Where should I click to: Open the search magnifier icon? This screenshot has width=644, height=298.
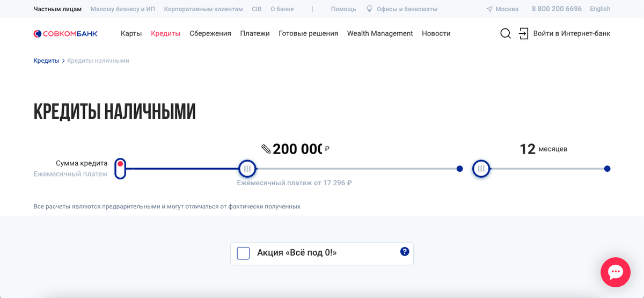click(x=505, y=33)
